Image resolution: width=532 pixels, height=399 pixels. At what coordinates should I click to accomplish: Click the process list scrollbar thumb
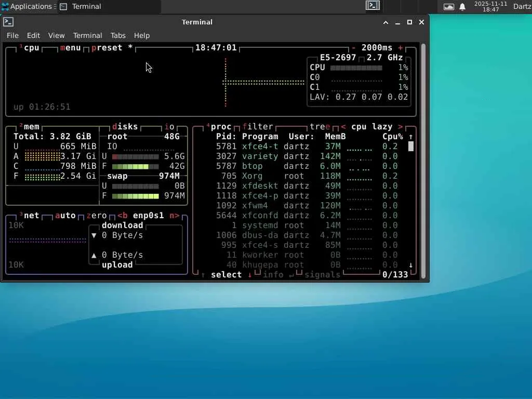click(x=411, y=147)
